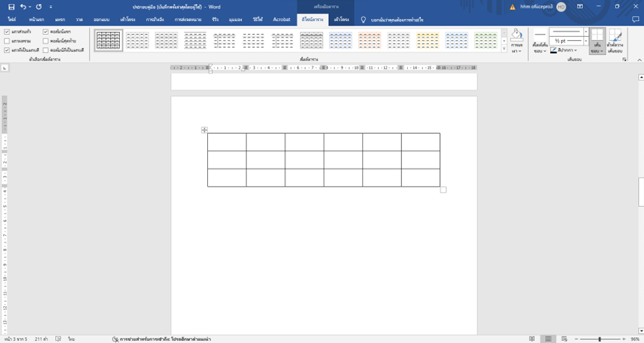The width and height of the screenshot is (644, 343).
Task: Click the Borders button
Action: pos(597,41)
